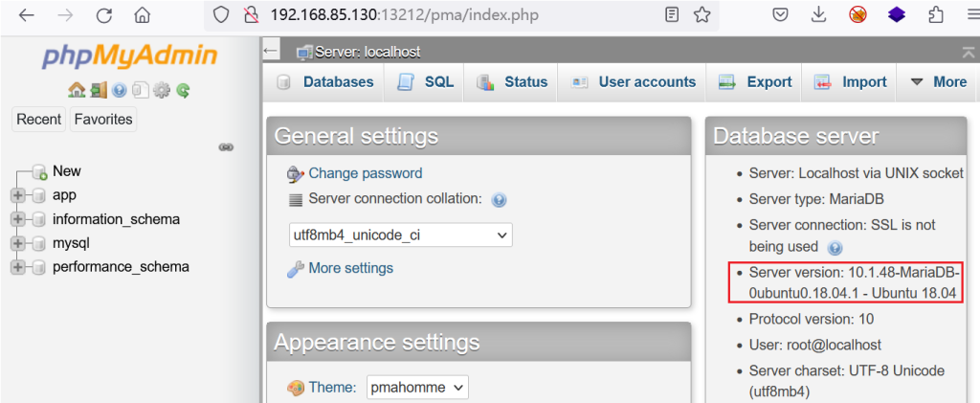Viewport: 980px width, 403px height.
Task: Open navigation panel settings gear icon
Action: tap(161, 91)
